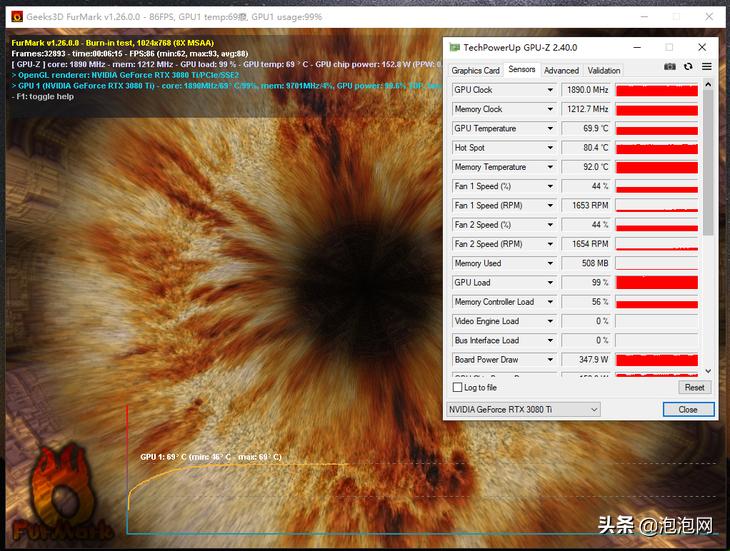This screenshot has height=551, width=730.
Task: Open the Memory Temperature sensor dropdown
Action: [x=550, y=167]
